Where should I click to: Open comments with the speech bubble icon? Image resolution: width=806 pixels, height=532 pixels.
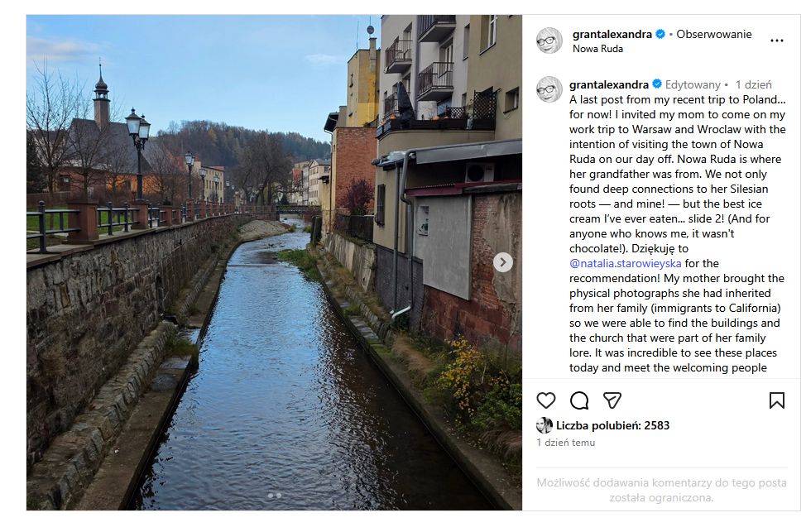579,400
